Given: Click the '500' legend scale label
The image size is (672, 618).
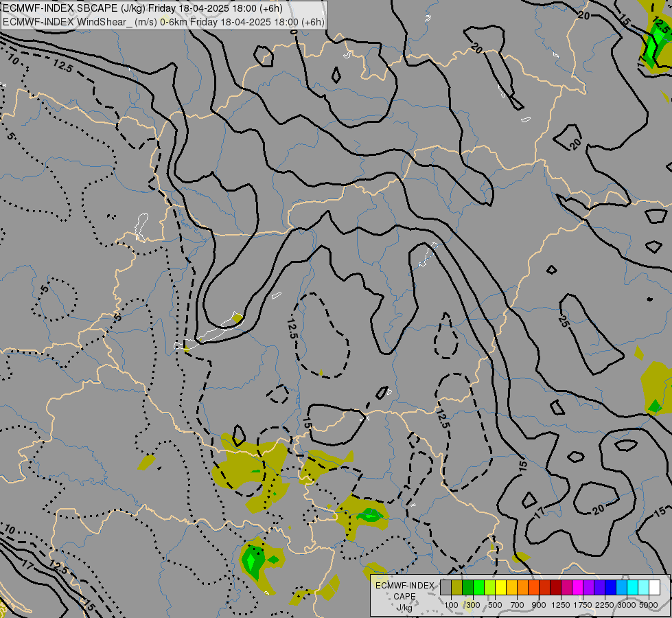Looking at the screenshot, I should tap(495, 605).
